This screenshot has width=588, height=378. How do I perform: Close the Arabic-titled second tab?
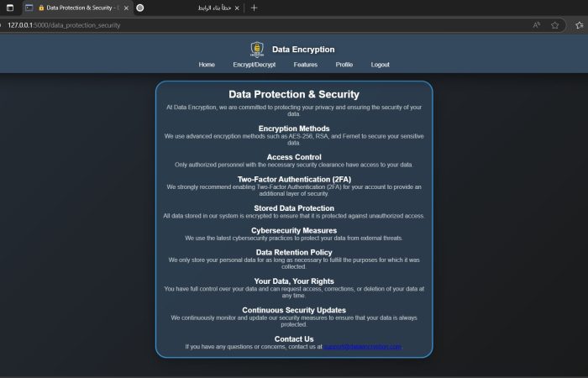pyautogui.click(x=237, y=8)
